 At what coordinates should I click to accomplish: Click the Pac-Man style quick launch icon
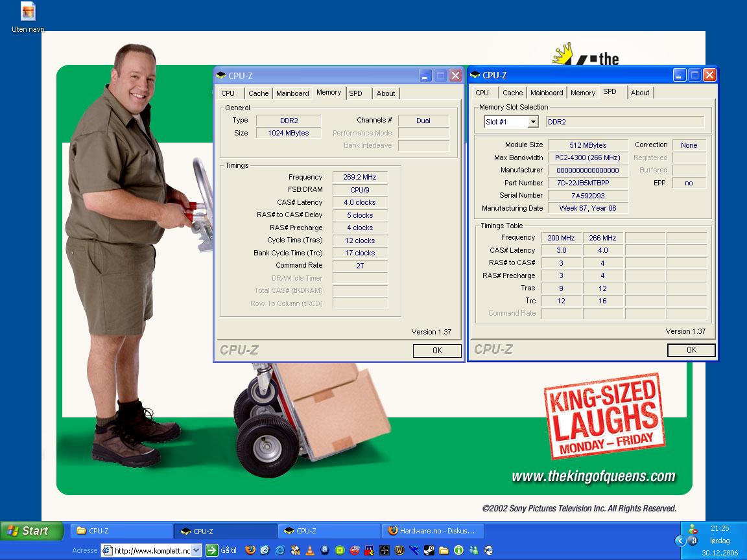point(369,550)
